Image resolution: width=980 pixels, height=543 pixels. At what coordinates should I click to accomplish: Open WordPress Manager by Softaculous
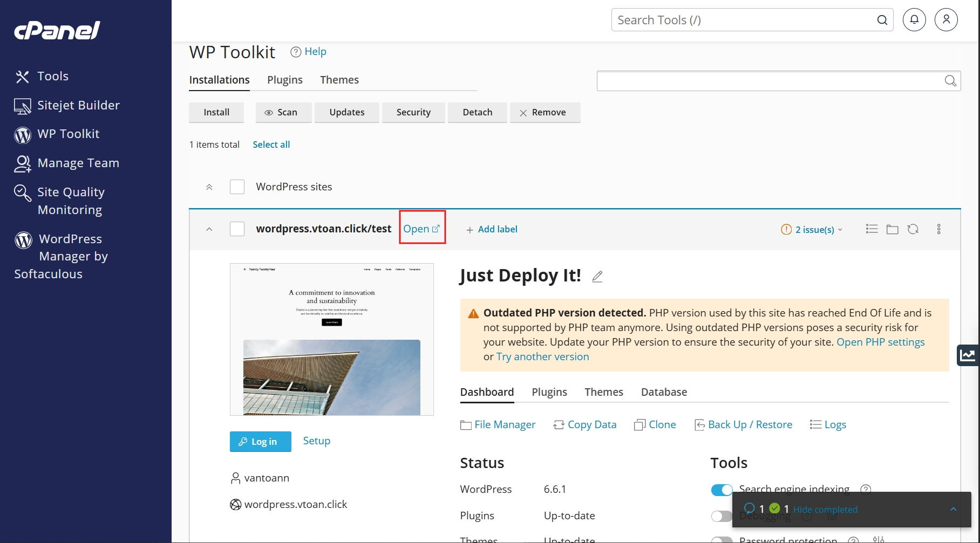click(61, 256)
